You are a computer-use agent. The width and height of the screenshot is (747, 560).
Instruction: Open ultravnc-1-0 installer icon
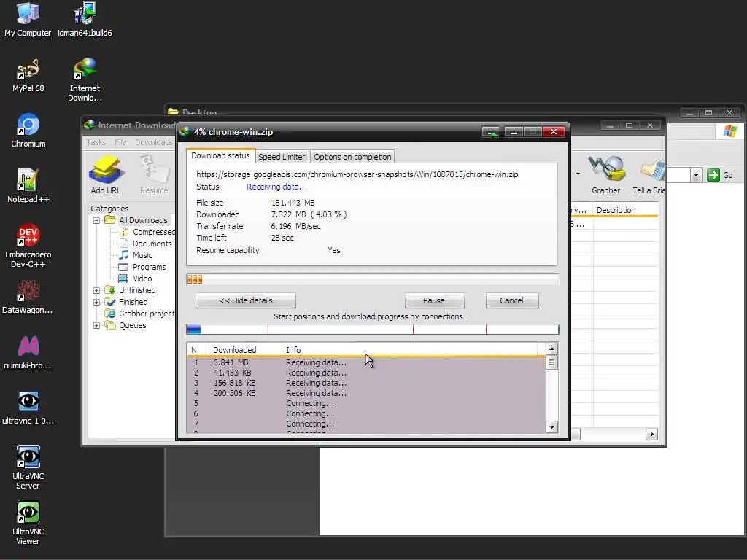pos(28,408)
